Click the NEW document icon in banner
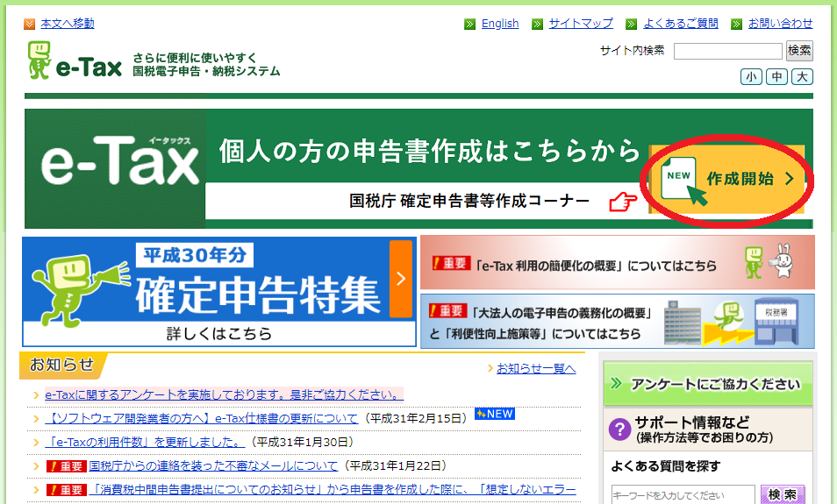The height and width of the screenshot is (504, 837). click(683, 181)
